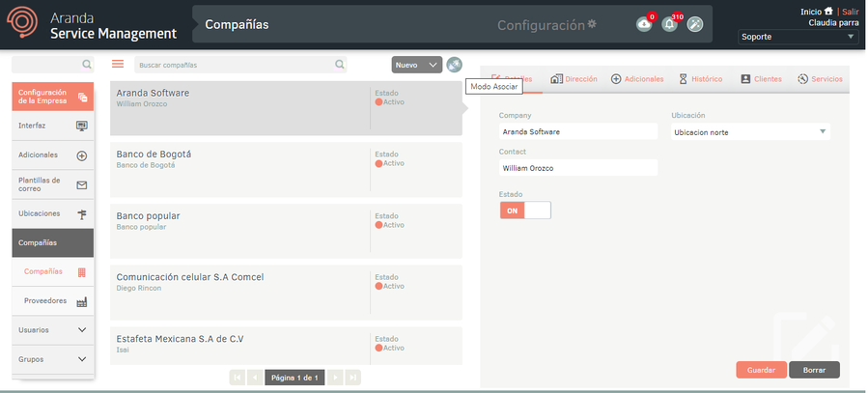
Task: Switch to the Dirección tab
Action: click(x=574, y=79)
